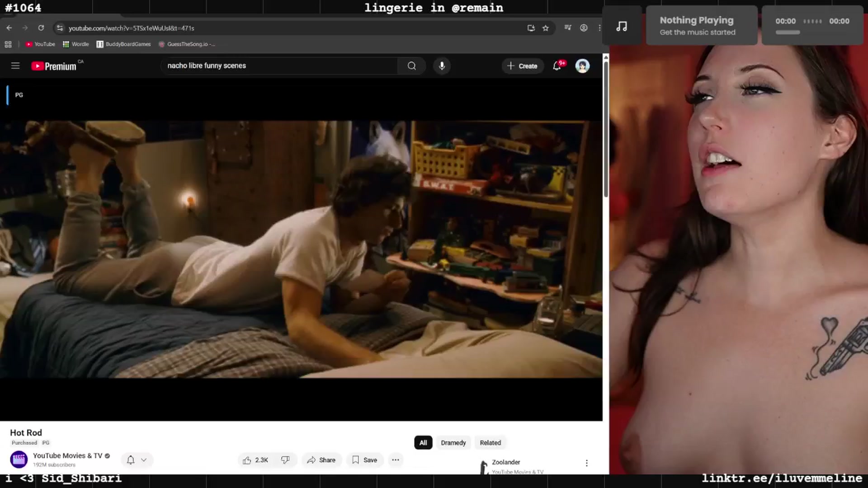Open the GuessTheSong.io bookmark
The width and height of the screenshot is (868, 488).
(x=187, y=44)
